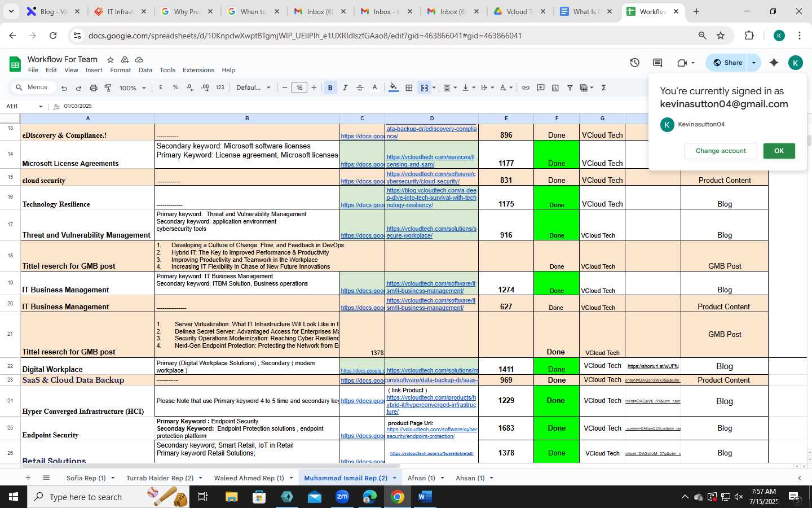The image size is (812, 508).
Task: Toggle Italic formatting
Action: point(345,87)
